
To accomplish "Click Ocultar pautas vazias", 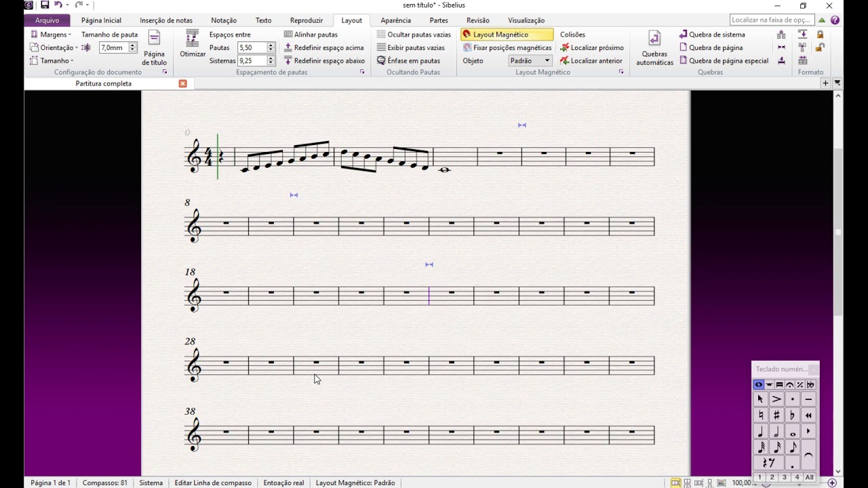I will [x=414, y=35].
